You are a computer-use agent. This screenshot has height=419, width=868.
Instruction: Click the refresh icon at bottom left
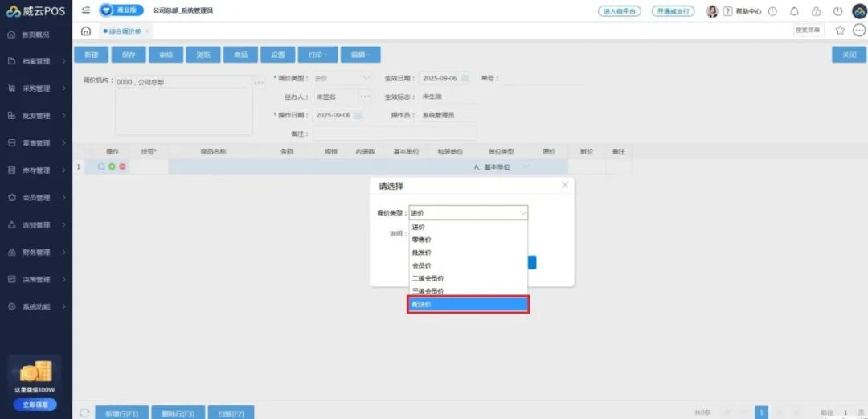84,413
